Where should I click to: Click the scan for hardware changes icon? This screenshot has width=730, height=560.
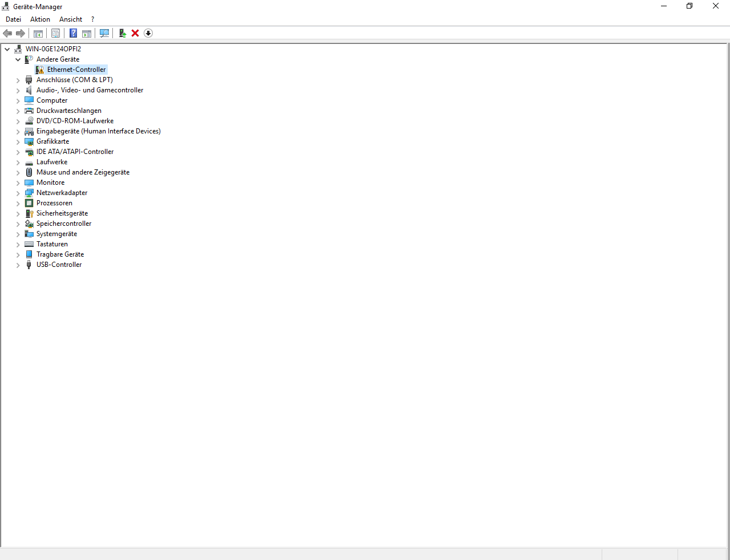point(104,33)
